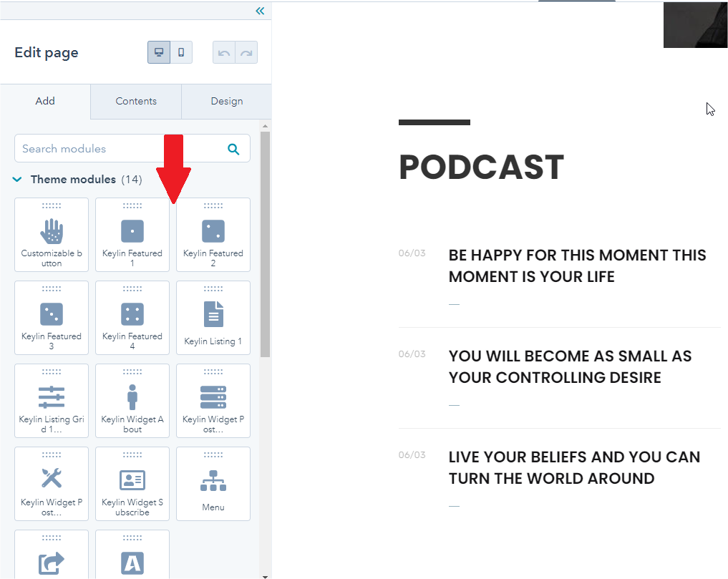The width and height of the screenshot is (728, 579).
Task: Select the Keylin Widget About module
Action: coord(132,401)
